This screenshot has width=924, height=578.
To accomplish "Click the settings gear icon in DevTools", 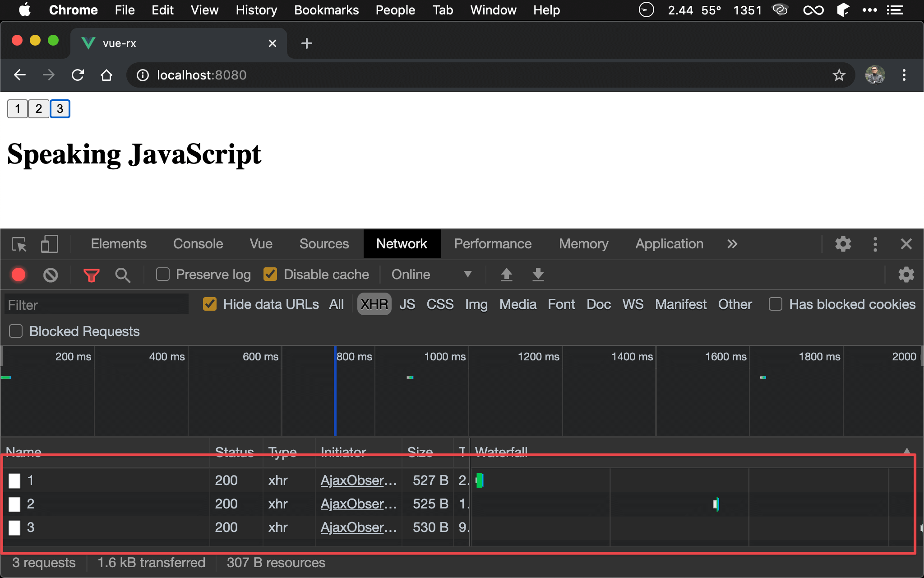I will 844,243.
